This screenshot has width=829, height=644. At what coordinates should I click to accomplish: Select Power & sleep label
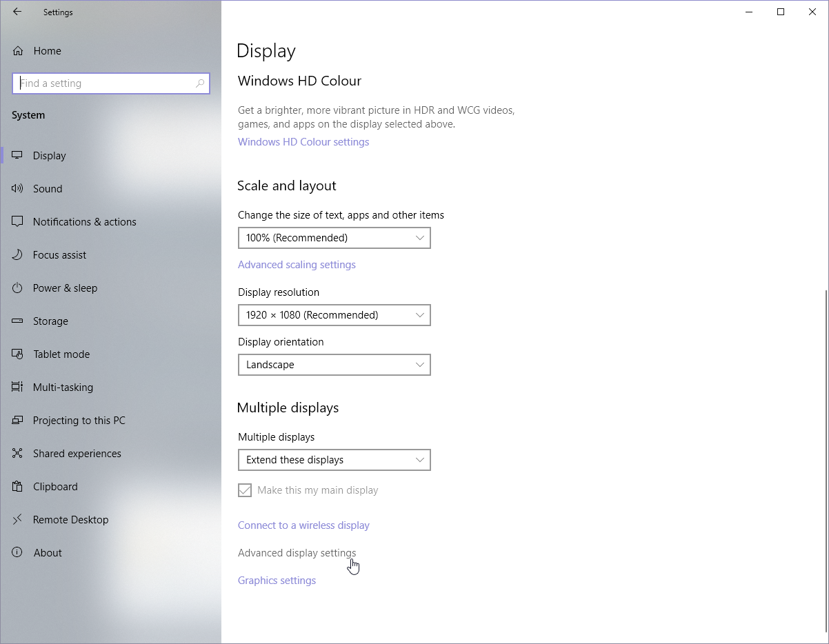[x=66, y=288]
